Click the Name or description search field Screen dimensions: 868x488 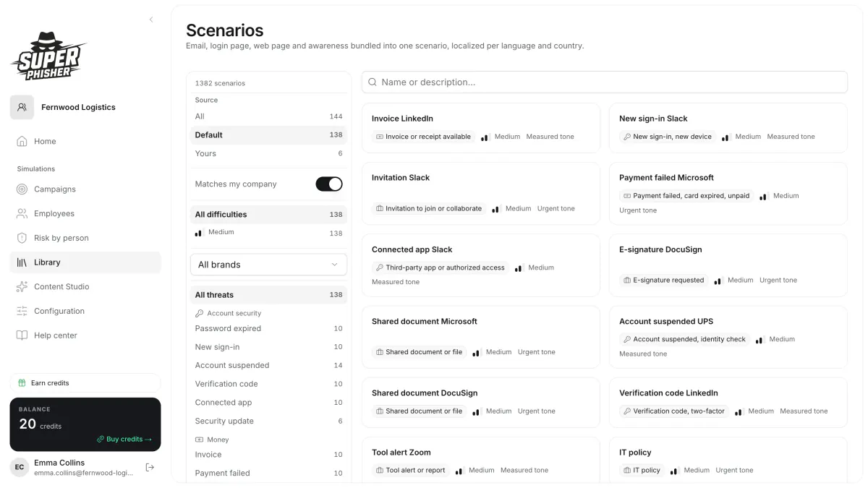point(605,82)
